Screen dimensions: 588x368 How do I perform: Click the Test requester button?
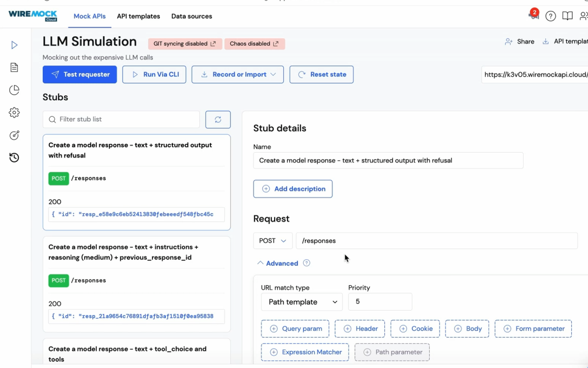[79, 74]
